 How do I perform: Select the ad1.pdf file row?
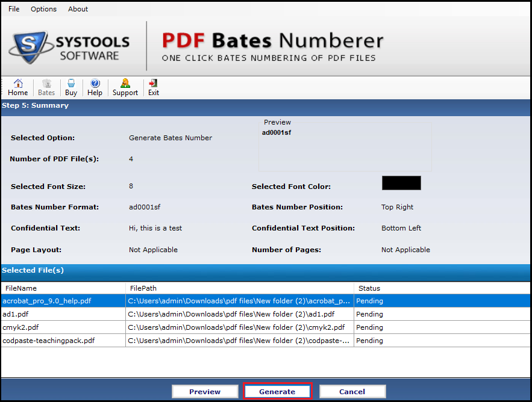[266, 314]
